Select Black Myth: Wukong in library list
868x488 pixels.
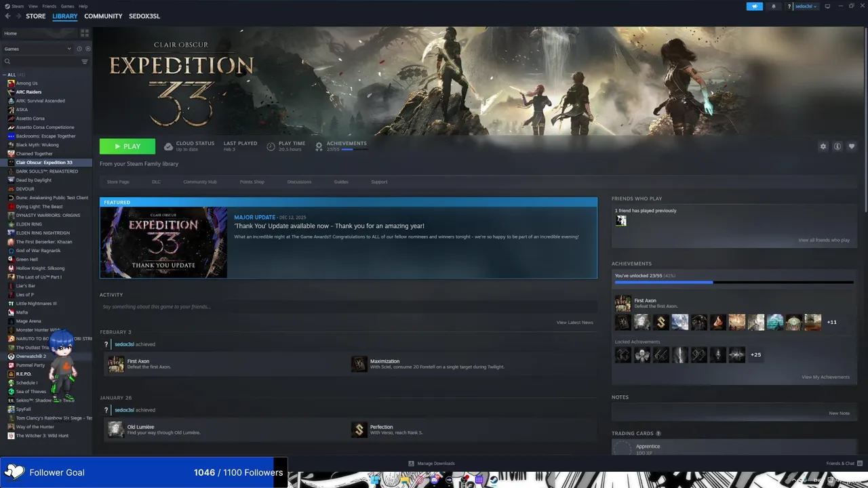tap(37, 145)
